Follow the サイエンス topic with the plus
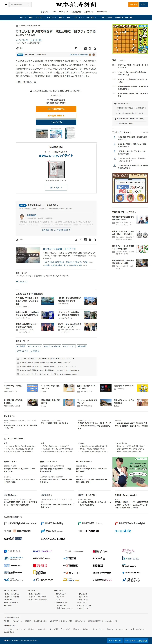Image resolution: width=152 pixels, height=644 pixels. click(x=17, y=282)
